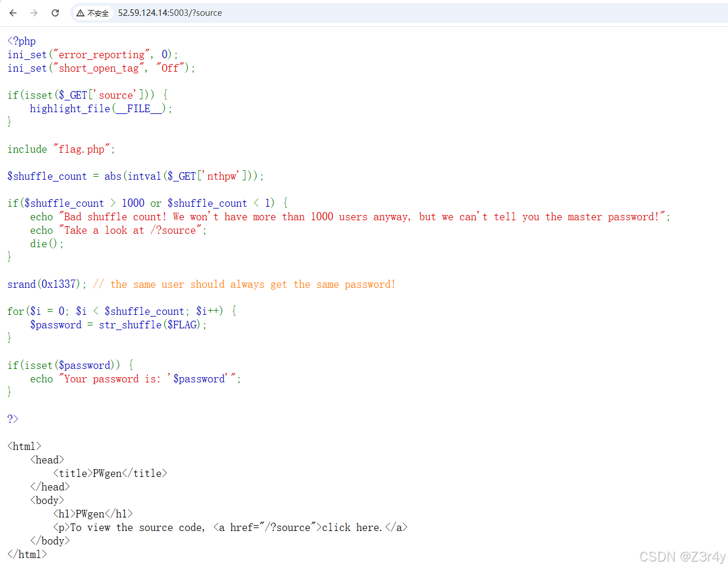Click the <title>PWgen</title> tag text
Image resolution: width=728 pixels, height=568 pixels.
(x=109, y=473)
